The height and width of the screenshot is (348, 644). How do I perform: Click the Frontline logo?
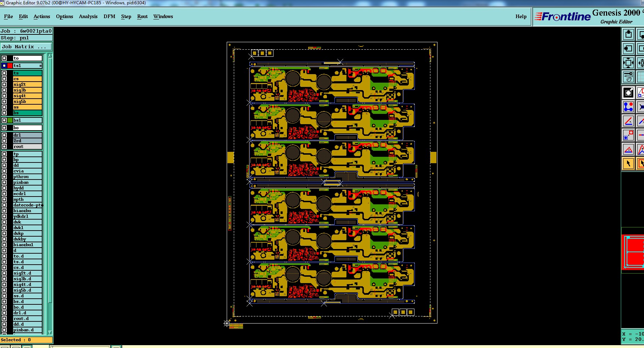pyautogui.click(x=563, y=16)
